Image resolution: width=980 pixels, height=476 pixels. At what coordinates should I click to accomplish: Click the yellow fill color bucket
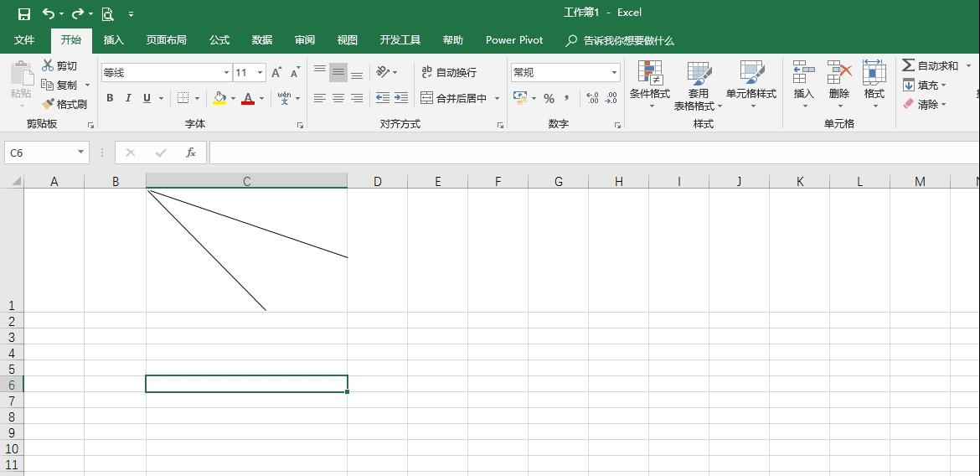tap(219, 98)
